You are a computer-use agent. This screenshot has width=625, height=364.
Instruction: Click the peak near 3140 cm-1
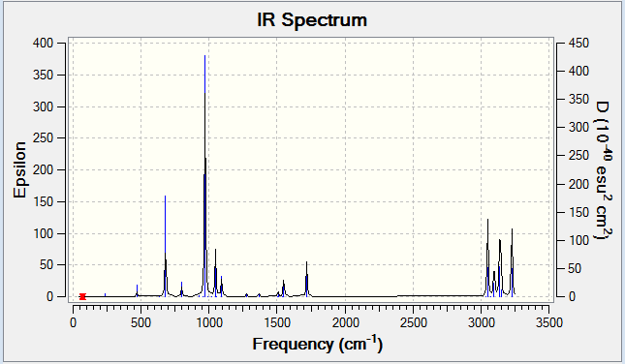pyautogui.click(x=500, y=268)
